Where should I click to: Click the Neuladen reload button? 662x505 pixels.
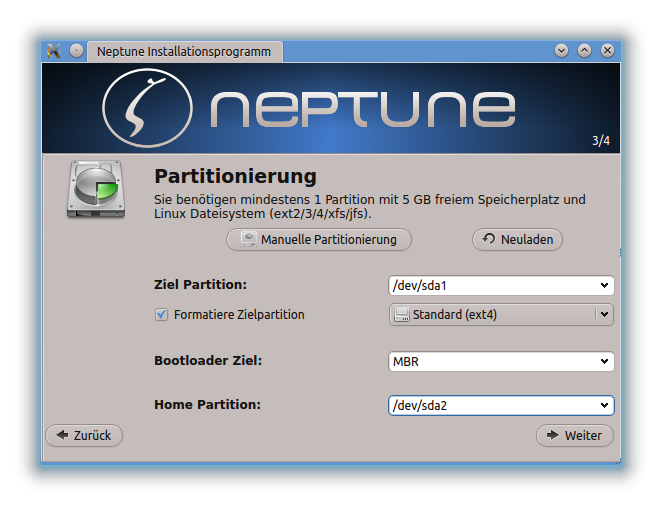coord(517,239)
